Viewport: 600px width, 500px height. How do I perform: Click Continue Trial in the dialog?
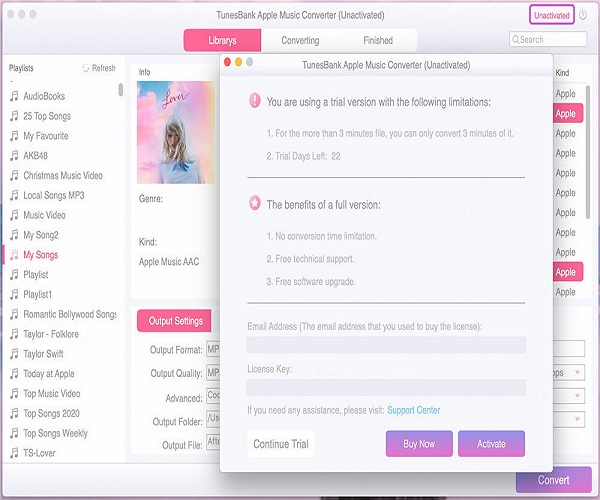coord(281,444)
